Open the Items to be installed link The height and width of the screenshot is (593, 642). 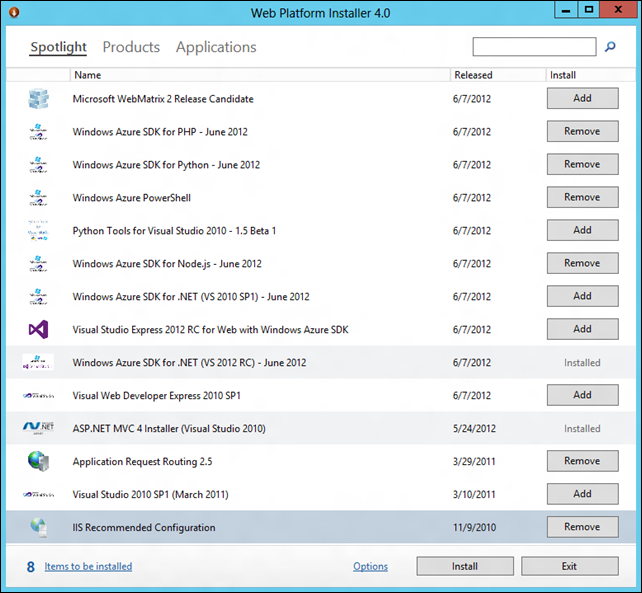pos(88,566)
